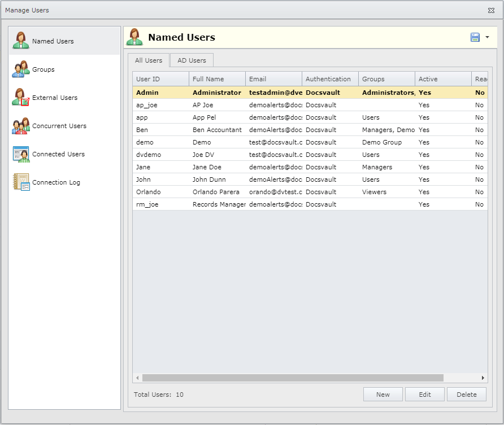Click the Delete button

click(x=466, y=395)
